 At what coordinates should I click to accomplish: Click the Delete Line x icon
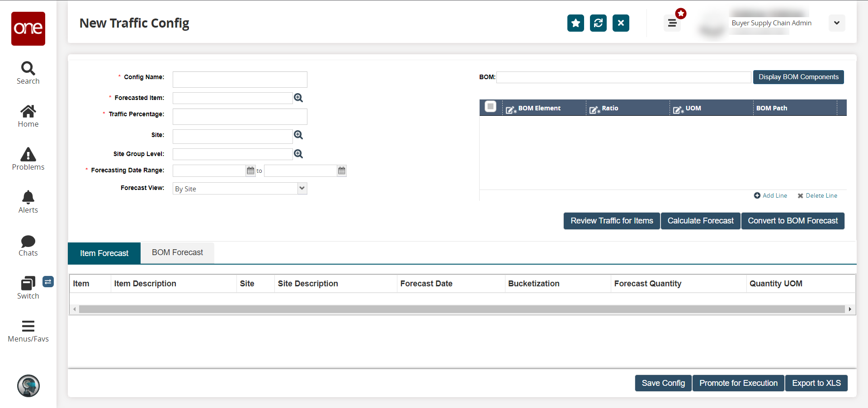coord(800,196)
